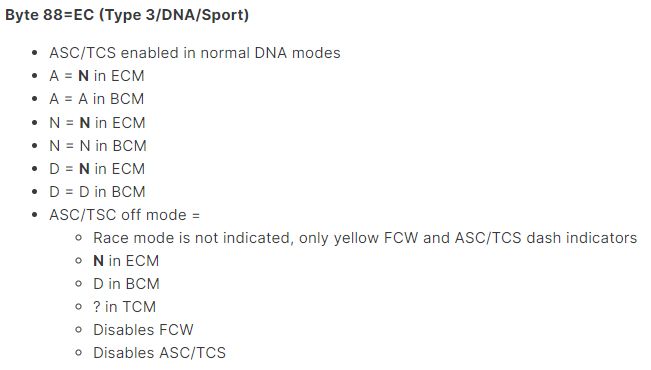Select the 'Disables FCW' sub-item
Viewport: 651px width, 370px height.
click(143, 330)
